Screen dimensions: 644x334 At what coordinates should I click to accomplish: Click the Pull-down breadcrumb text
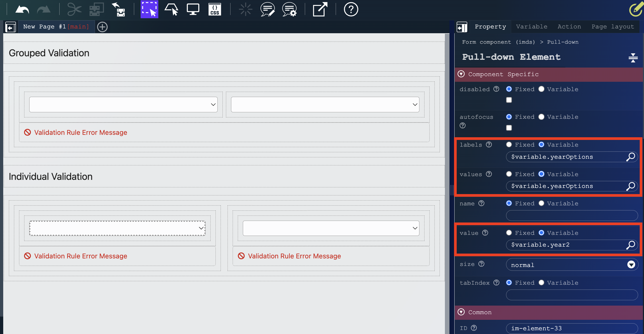[563, 42]
